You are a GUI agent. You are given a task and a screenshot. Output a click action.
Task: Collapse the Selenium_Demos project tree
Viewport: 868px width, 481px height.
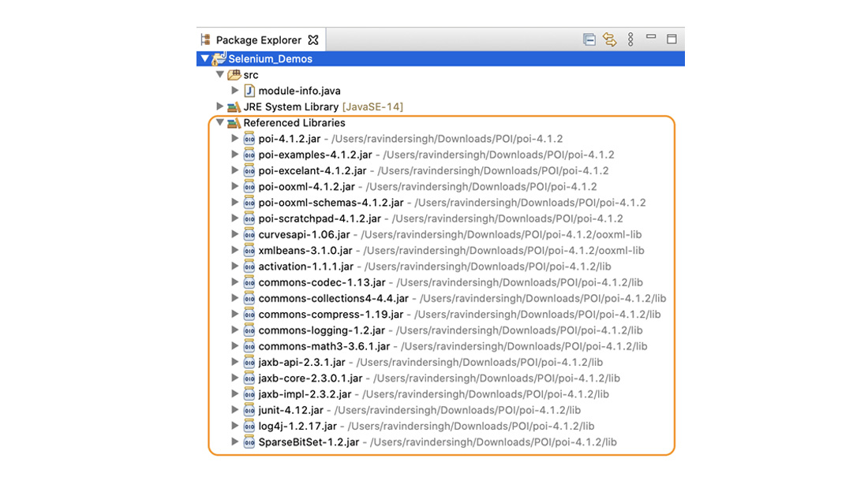click(204, 58)
